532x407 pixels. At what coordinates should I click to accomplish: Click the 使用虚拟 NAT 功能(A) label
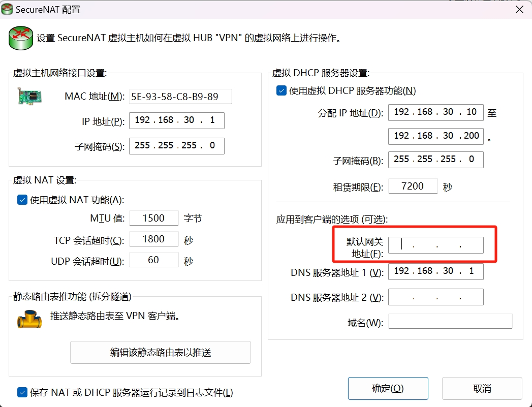(77, 200)
